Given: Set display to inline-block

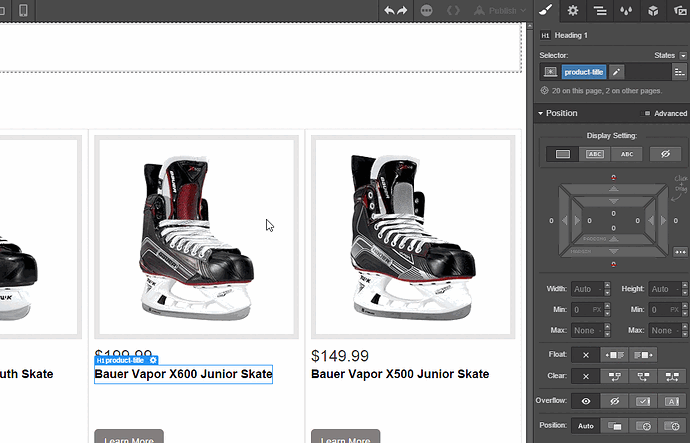Looking at the screenshot, I should [x=595, y=154].
